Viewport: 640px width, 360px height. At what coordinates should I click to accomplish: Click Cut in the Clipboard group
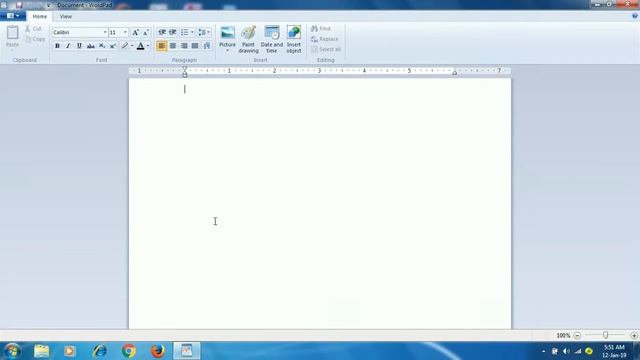tap(33, 29)
